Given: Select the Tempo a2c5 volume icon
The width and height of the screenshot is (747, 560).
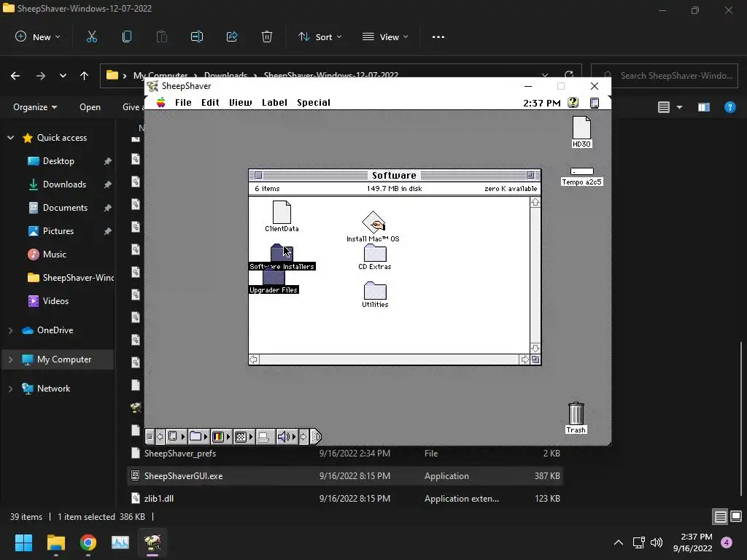Looking at the screenshot, I should pyautogui.click(x=581, y=171).
